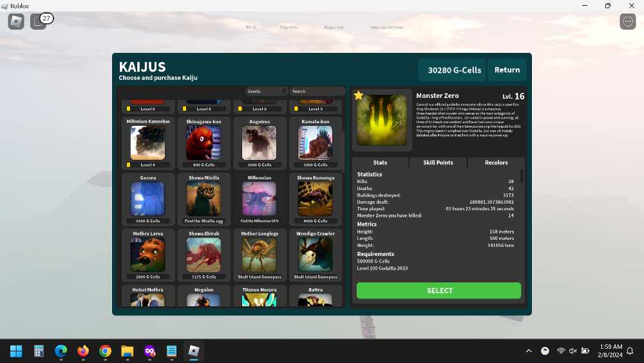Image resolution: width=644 pixels, height=363 pixels.
Task: Expand the system tray hidden icons chevron
Action: click(x=529, y=351)
